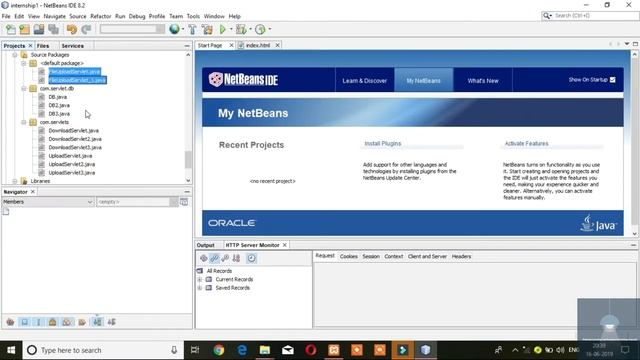Select the All Records node
640x360 pixels.
(219, 271)
